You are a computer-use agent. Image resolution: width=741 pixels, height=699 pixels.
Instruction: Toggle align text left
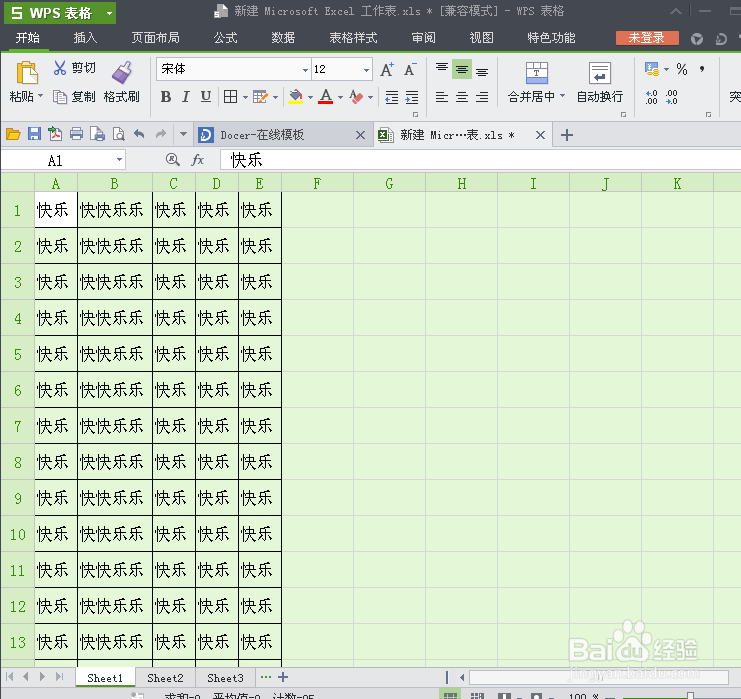(x=442, y=97)
